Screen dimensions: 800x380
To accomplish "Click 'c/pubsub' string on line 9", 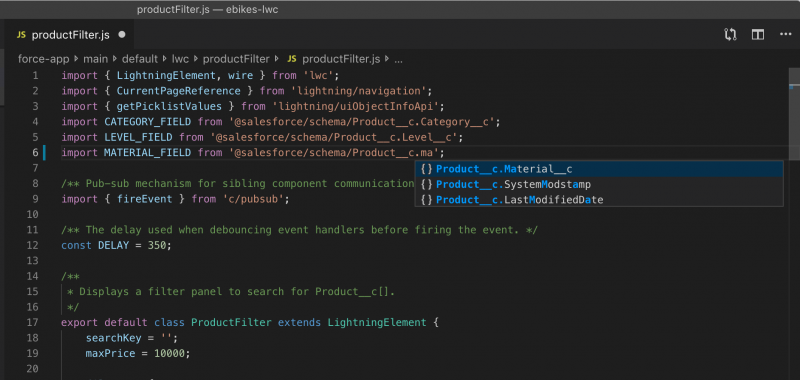I will tap(253, 199).
